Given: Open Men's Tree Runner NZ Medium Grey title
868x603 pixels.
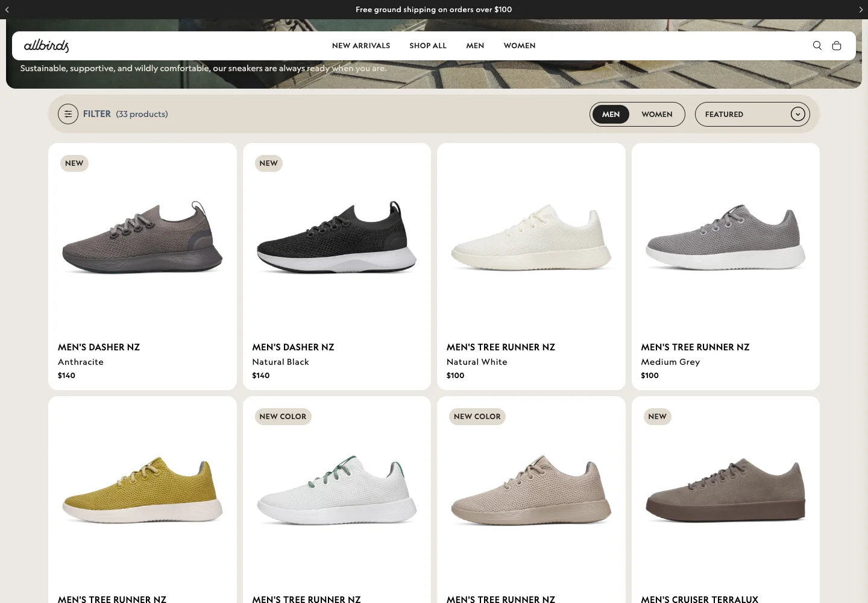Looking at the screenshot, I should pos(695,347).
